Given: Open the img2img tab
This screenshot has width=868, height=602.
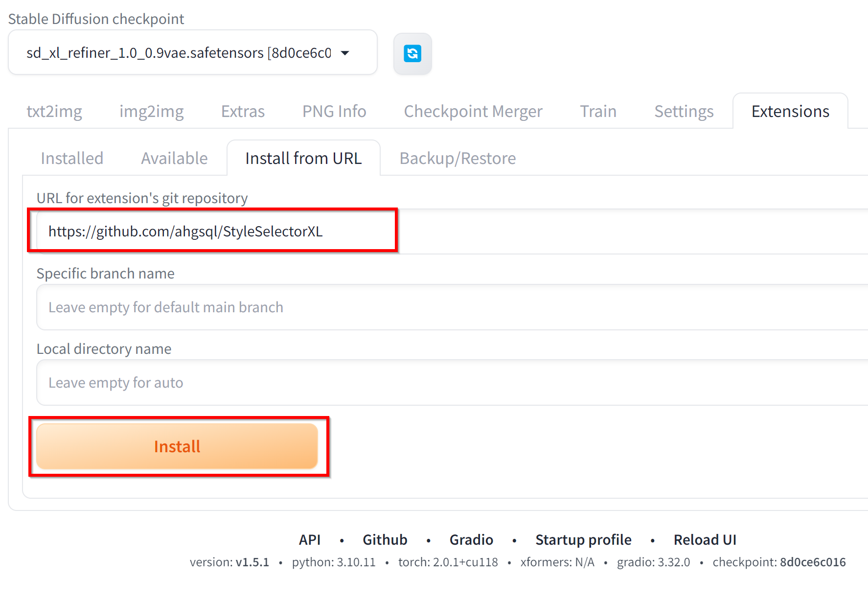Looking at the screenshot, I should pyautogui.click(x=152, y=112).
